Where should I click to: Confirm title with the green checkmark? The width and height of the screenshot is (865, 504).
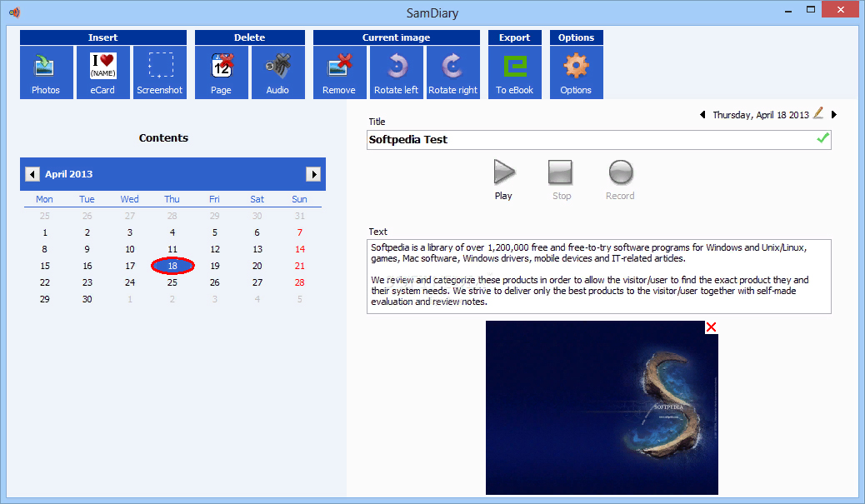click(822, 138)
